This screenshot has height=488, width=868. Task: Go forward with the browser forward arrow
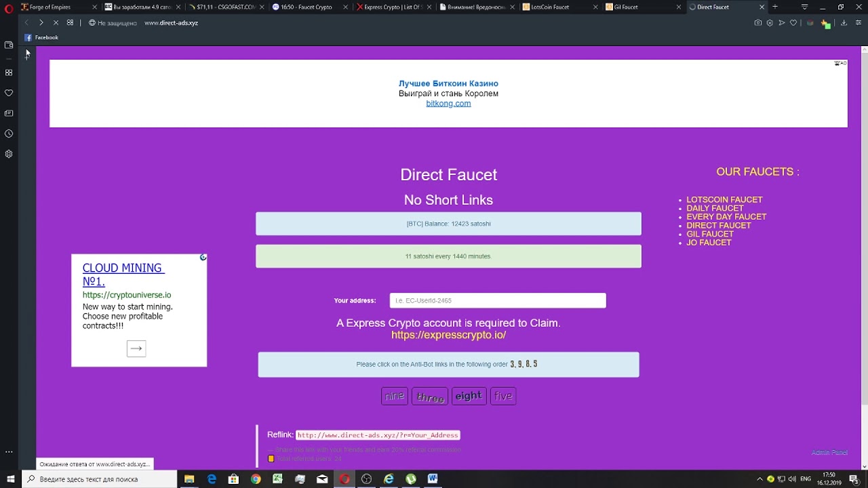pyautogui.click(x=41, y=22)
